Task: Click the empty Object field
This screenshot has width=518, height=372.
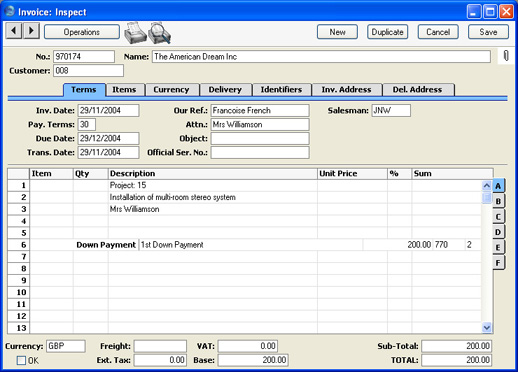Action: click(x=260, y=138)
